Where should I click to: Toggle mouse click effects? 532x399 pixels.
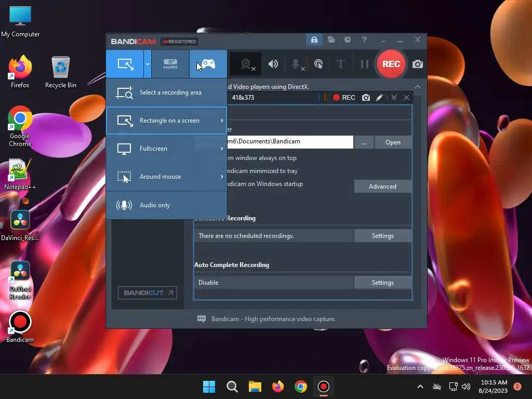(x=318, y=64)
